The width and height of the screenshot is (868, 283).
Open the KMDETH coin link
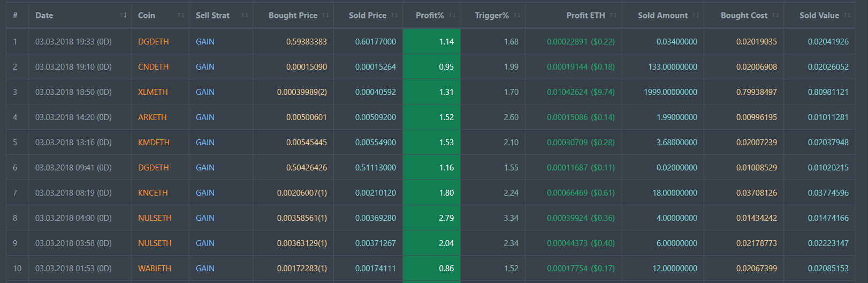pos(154,143)
